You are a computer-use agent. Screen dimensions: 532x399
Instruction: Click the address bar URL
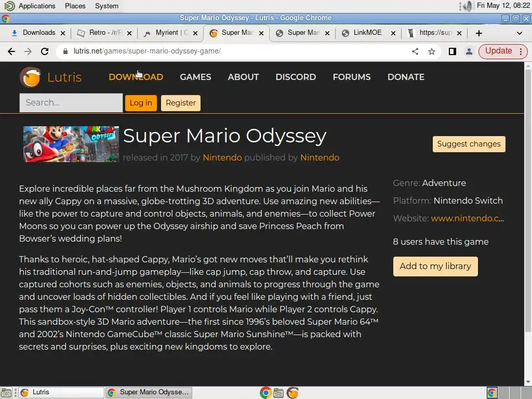147,51
